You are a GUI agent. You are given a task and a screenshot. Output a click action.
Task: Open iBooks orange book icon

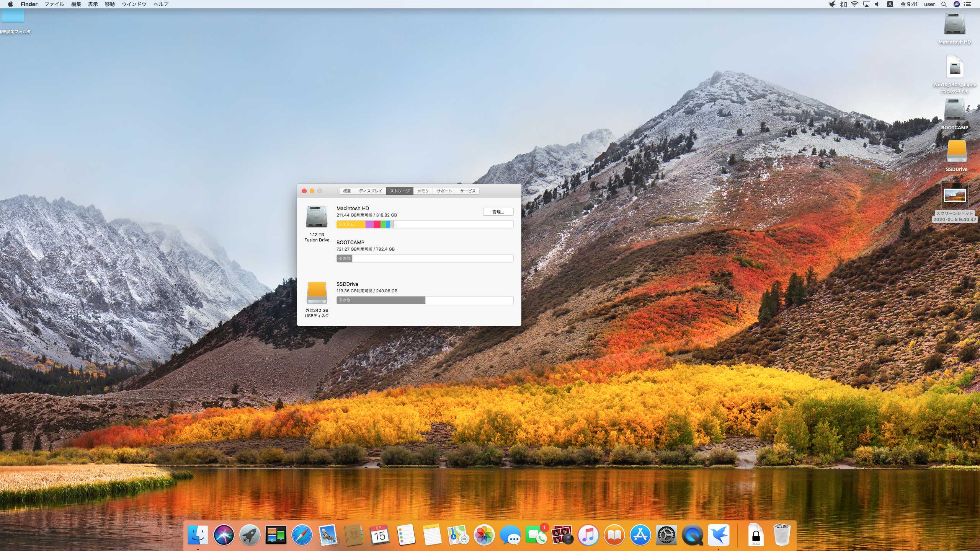[614, 535]
